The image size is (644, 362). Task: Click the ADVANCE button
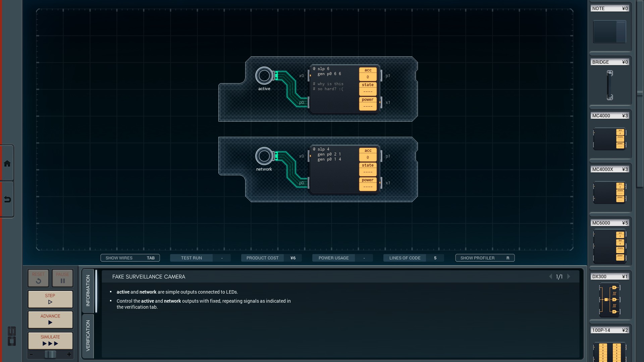tap(50, 319)
